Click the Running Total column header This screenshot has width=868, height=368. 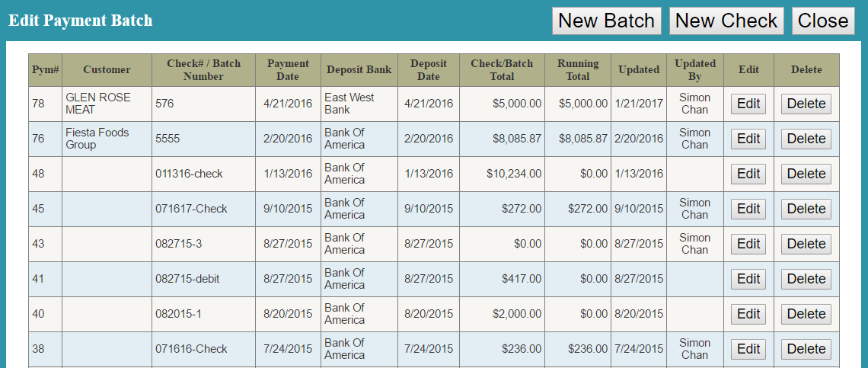[x=578, y=70]
